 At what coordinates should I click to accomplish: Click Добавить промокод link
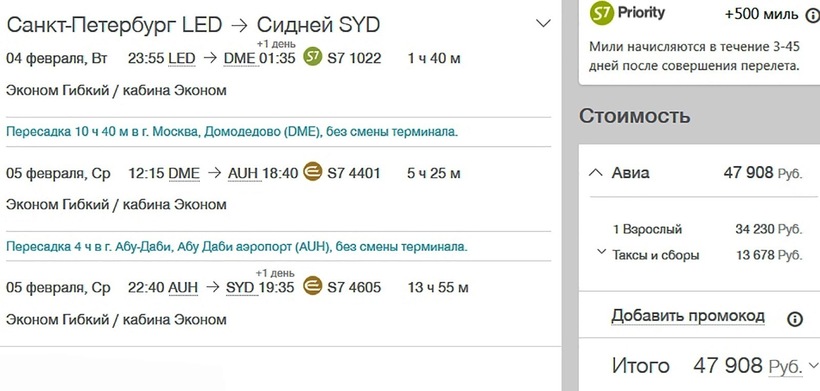point(688,316)
